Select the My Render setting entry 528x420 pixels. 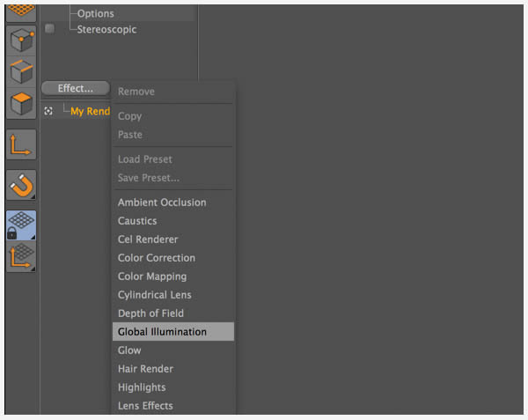pyautogui.click(x=90, y=111)
